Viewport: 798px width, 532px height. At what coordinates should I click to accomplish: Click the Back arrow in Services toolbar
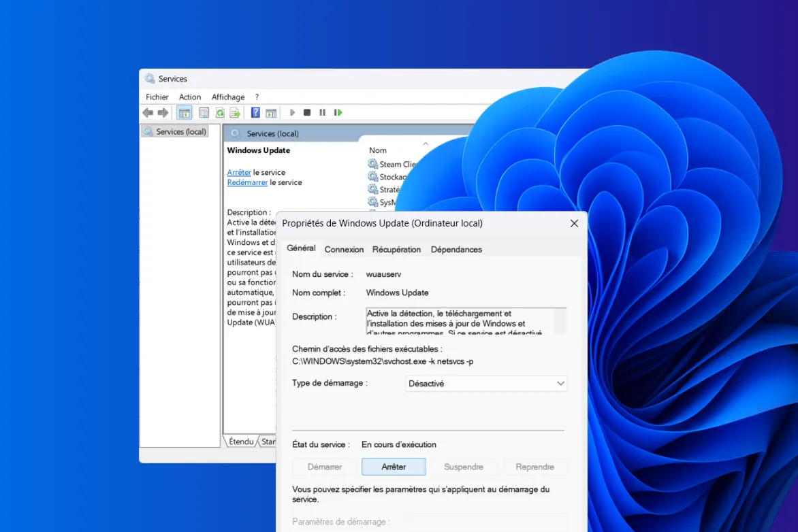point(148,113)
